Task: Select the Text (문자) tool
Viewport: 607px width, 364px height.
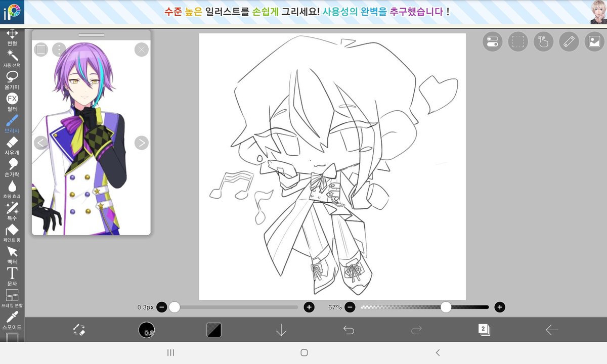Action: pyautogui.click(x=12, y=277)
